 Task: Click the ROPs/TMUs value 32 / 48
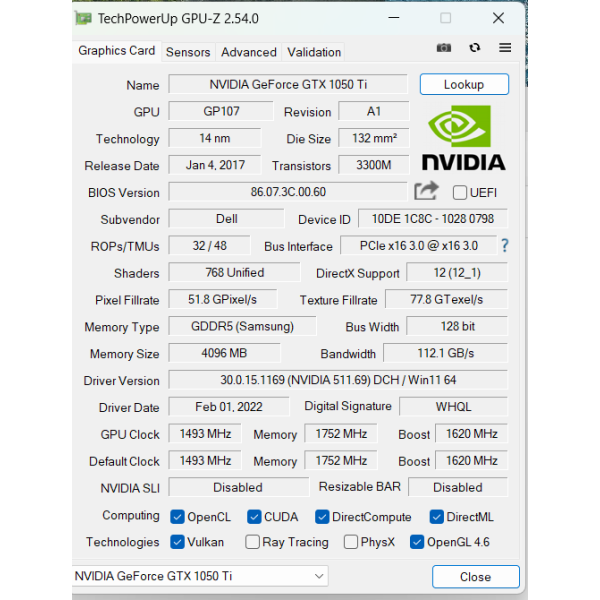[x=209, y=246]
